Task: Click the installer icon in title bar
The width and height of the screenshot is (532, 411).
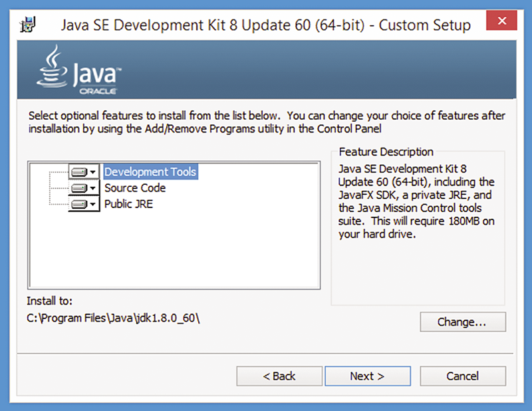Action: pos(28,25)
